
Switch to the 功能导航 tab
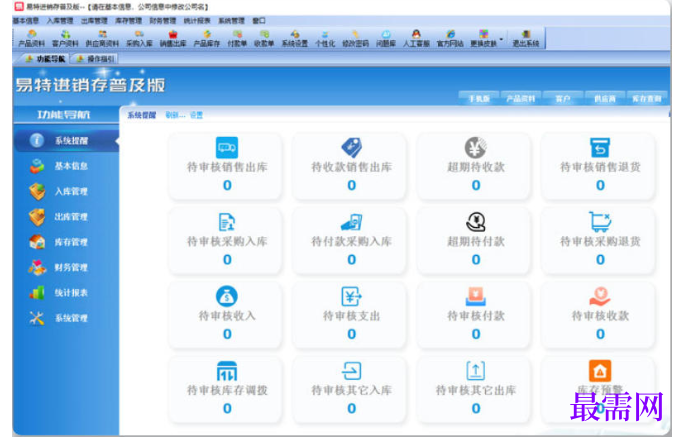(45, 59)
